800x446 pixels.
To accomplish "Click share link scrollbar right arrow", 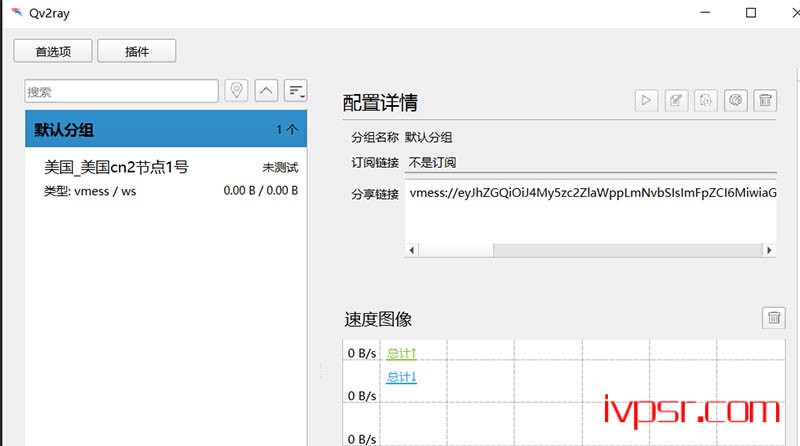I will [769, 250].
